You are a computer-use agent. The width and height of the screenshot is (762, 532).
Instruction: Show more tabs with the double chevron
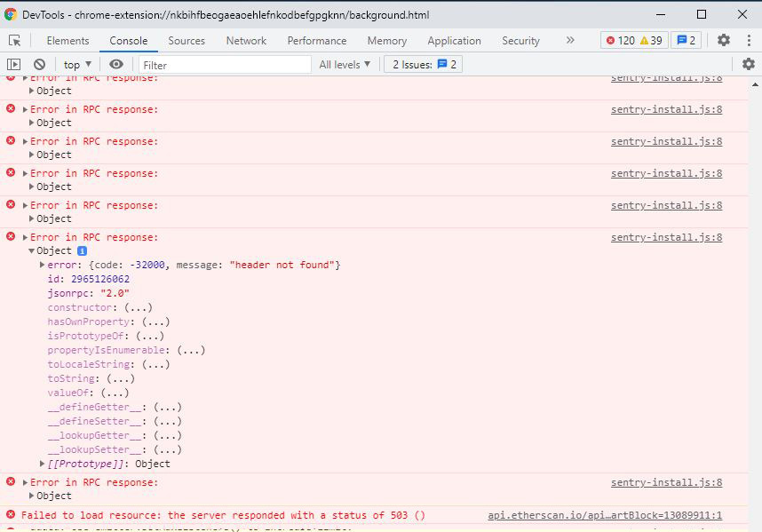click(x=570, y=40)
